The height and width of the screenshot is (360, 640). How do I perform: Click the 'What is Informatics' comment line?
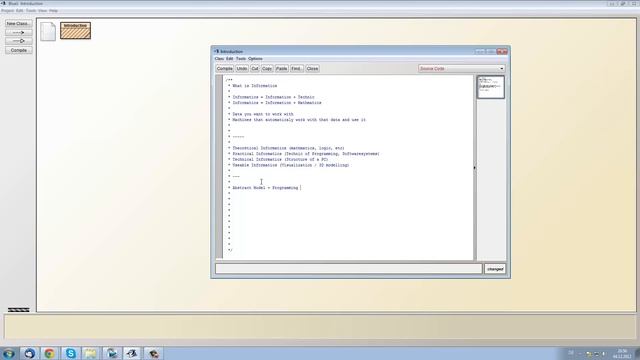click(255, 86)
